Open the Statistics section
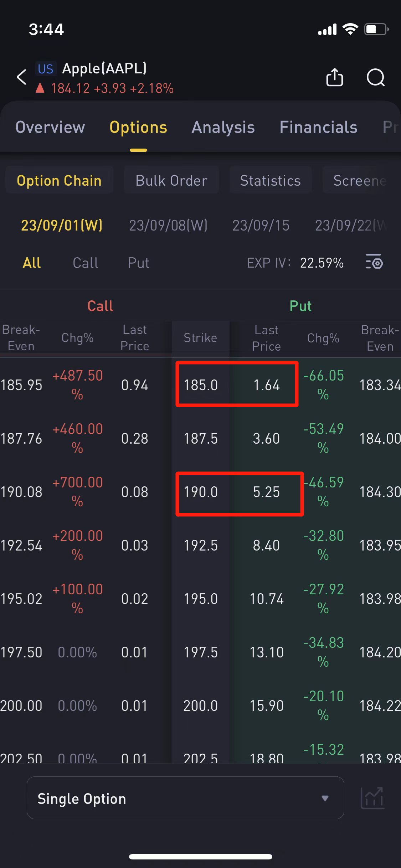The image size is (401, 868). click(271, 181)
